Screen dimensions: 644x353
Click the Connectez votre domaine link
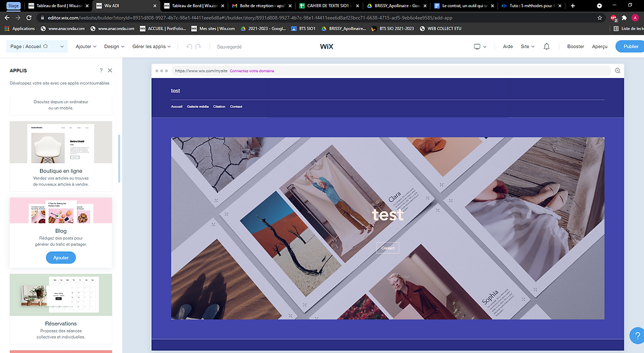(252, 71)
